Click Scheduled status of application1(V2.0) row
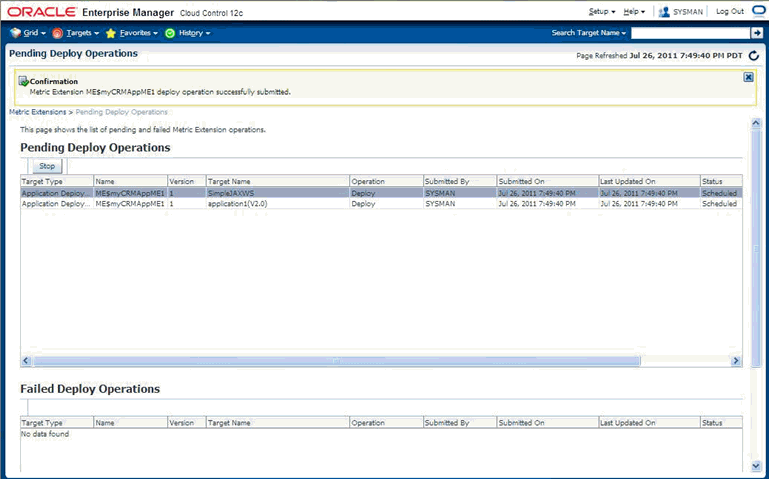 (x=719, y=203)
